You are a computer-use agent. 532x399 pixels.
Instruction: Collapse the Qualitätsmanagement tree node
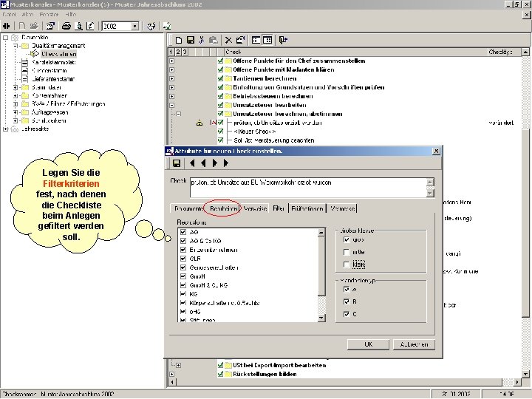[x=16, y=46]
